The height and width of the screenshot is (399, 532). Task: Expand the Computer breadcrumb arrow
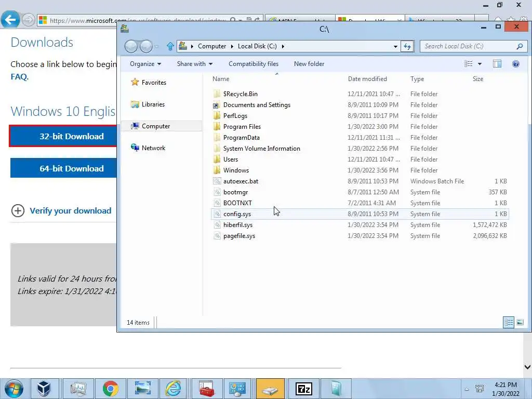click(232, 46)
